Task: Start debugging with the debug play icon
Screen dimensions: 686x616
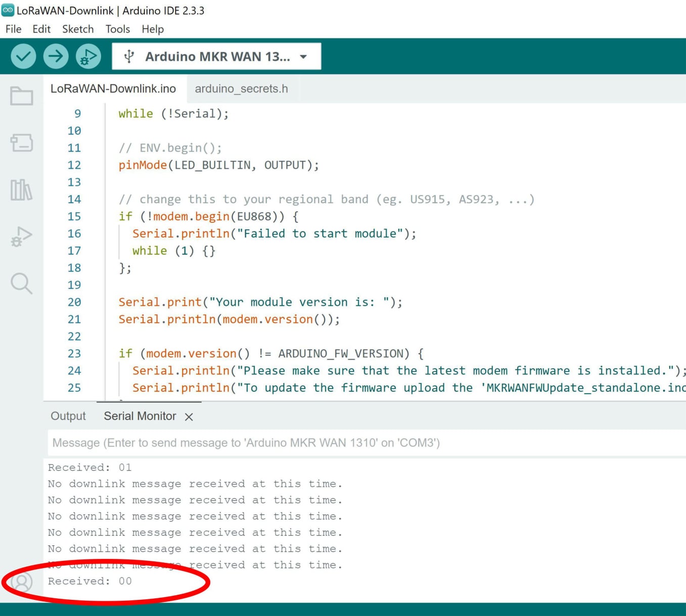Action: coord(88,56)
